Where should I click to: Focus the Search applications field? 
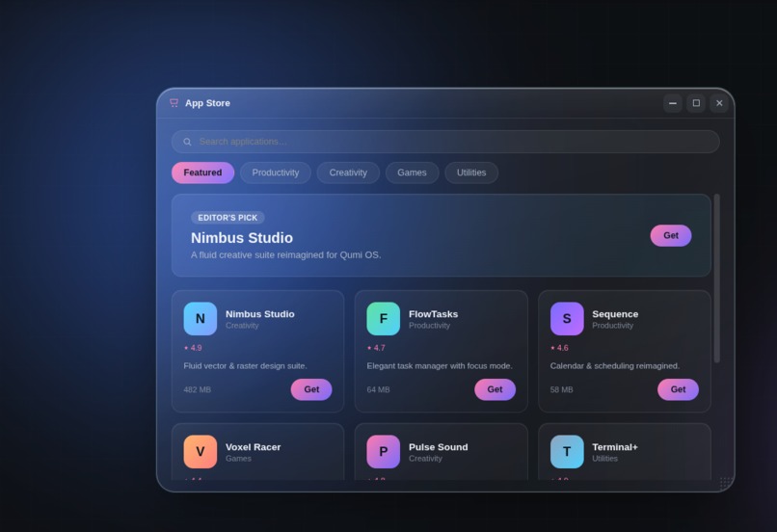(445, 142)
